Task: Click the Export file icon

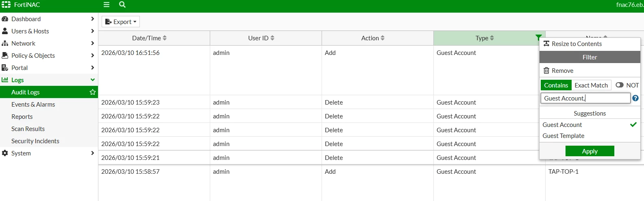Action: pos(108,22)
